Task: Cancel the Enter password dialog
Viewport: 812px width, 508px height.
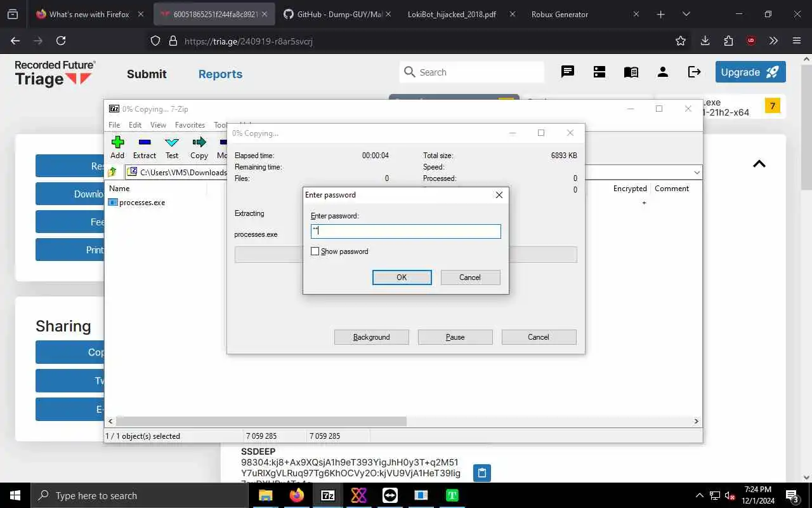Action: 470,277
